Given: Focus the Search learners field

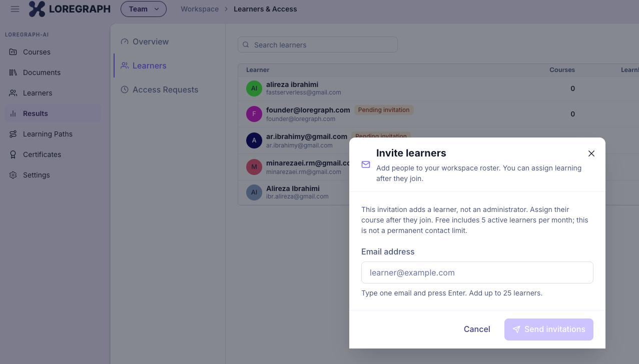Looking at the screenshot, I should [318, 44].
